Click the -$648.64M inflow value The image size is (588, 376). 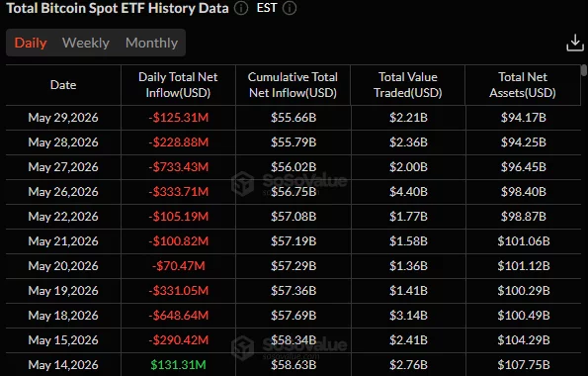[178, 316]
